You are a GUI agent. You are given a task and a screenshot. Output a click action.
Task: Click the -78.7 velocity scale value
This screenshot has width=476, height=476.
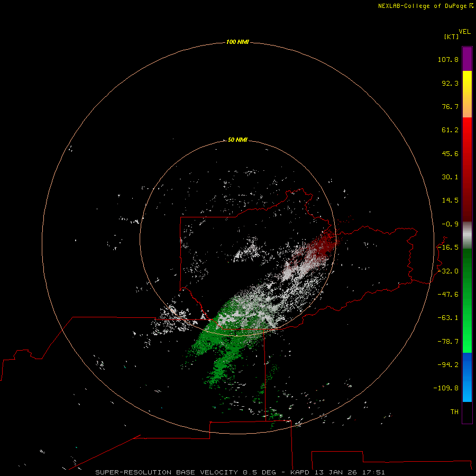click(448, 342)
